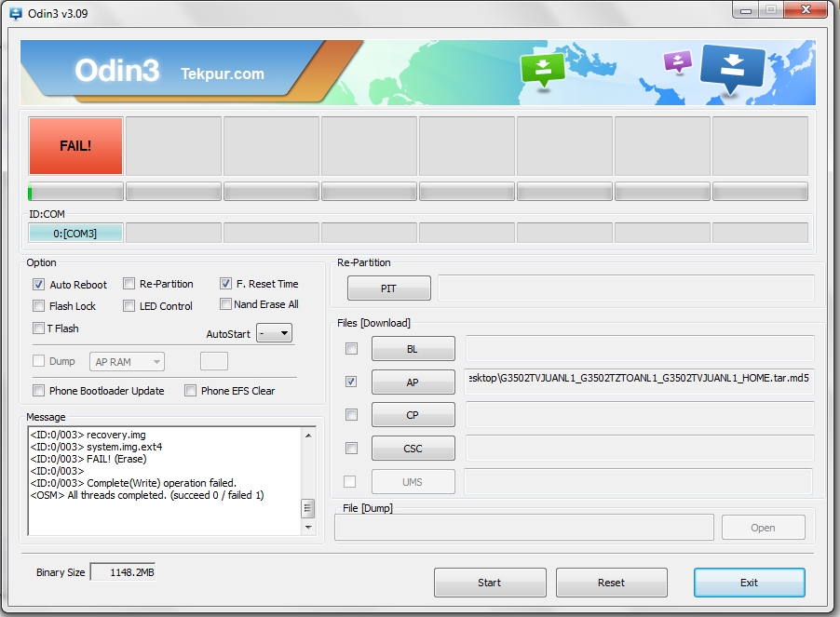Click the CP file button
This screenshot has height=617, width=840.
pyautogui.click(x=413, y=415)
